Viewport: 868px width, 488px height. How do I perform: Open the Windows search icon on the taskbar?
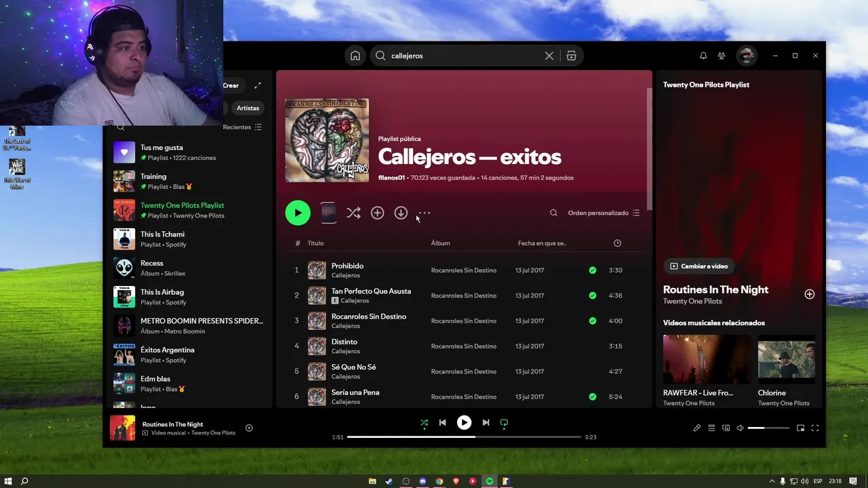point(24,481)
